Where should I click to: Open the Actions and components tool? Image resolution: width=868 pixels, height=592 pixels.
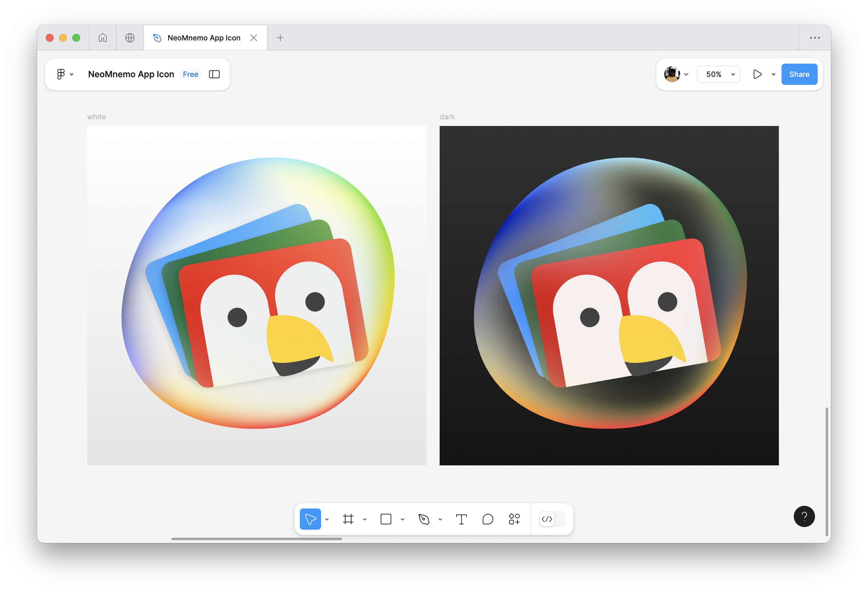coord(514,519)
